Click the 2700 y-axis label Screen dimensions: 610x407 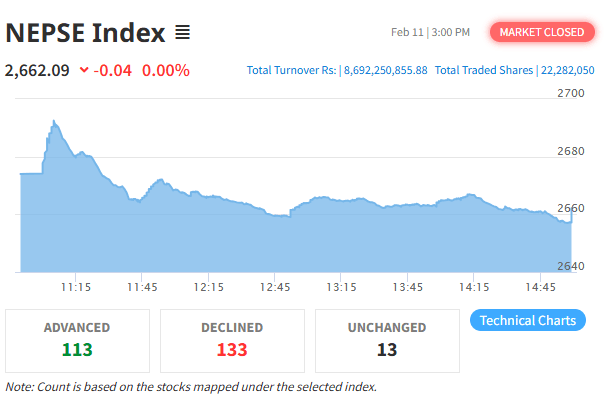(570, 93)
